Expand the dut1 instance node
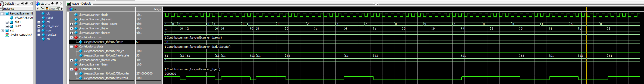 point(7,22)
